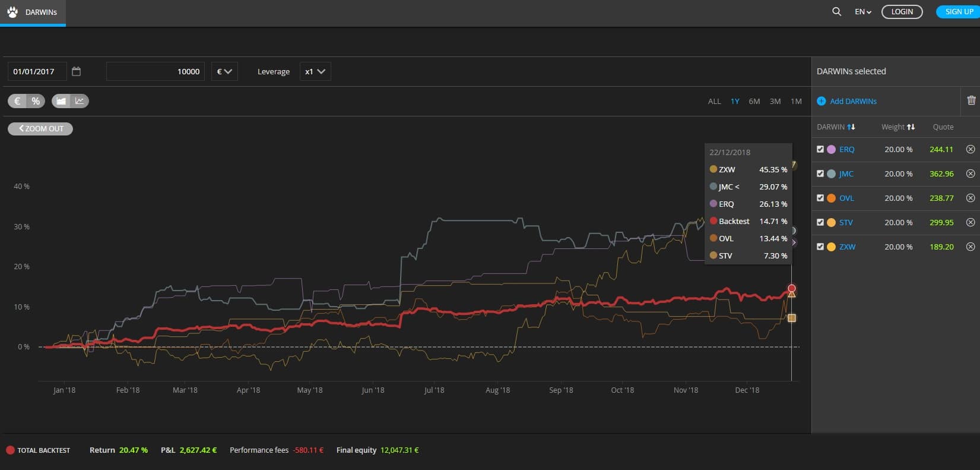Screen dimensions: 980x470
Task: Remove OVL with its X icon
Action: [x=971, y=198]
